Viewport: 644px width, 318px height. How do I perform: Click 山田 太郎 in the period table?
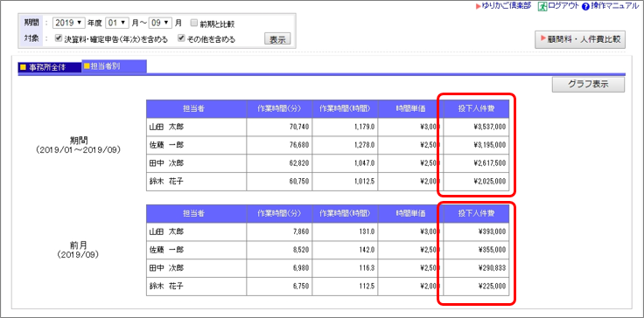(x=196, y=128)
